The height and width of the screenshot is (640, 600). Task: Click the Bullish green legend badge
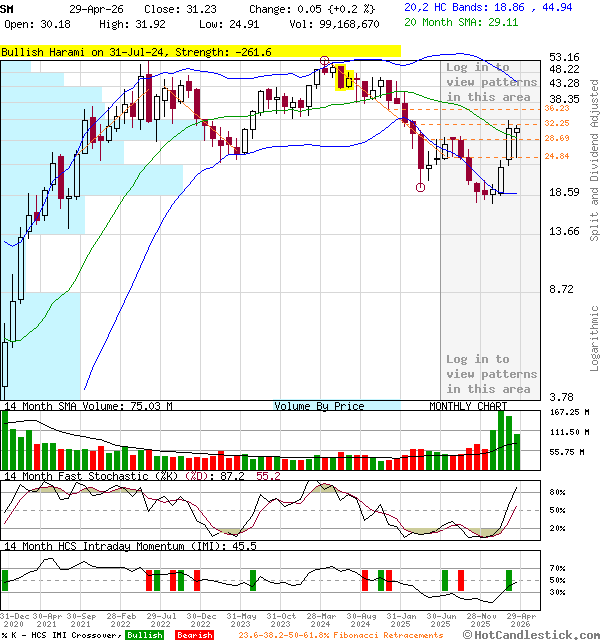pyautogui.click(x=145, y=635)
